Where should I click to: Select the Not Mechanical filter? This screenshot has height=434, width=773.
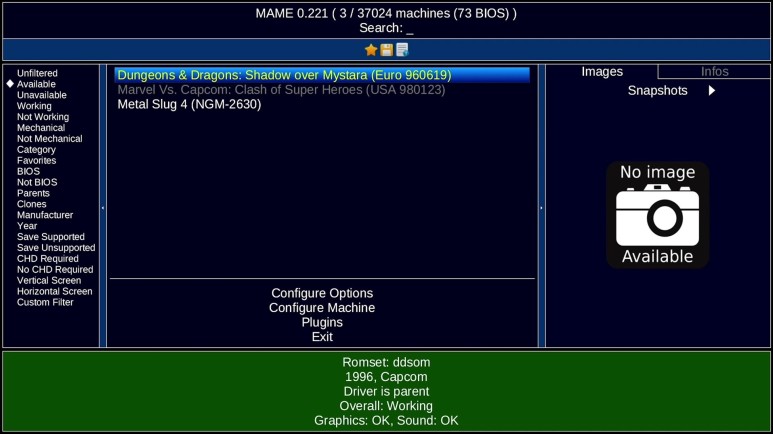point(49,139)
